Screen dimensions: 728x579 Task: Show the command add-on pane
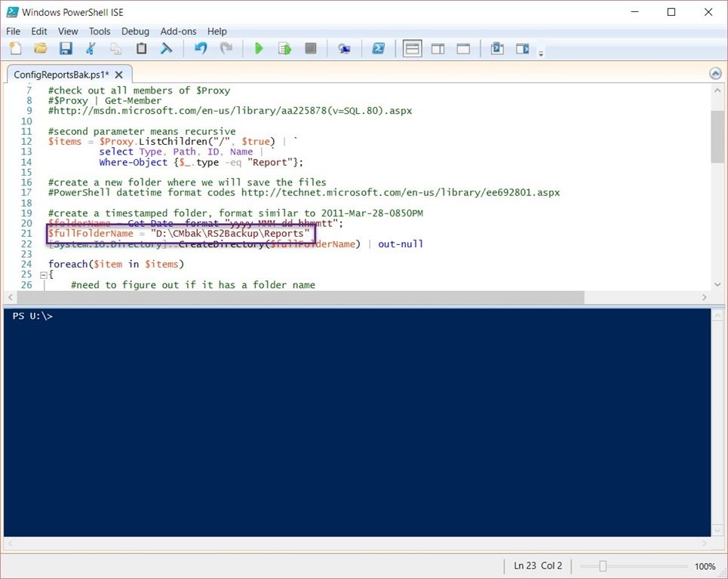click(523, 48)
